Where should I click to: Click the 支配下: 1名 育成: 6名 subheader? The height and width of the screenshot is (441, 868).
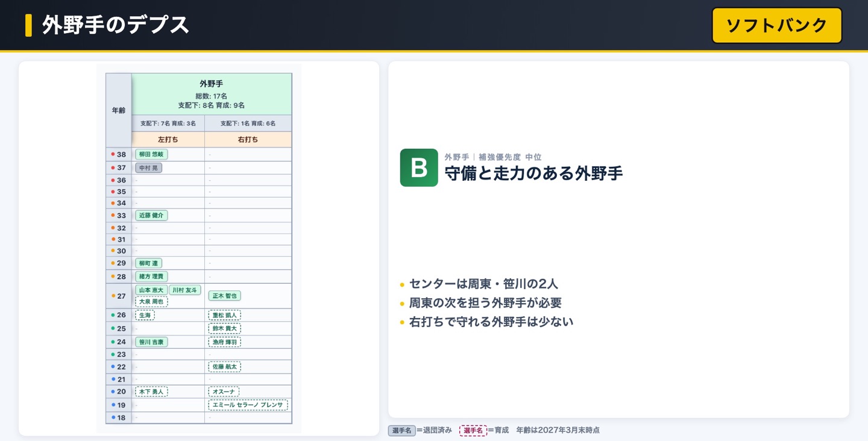(x=248, y=124)
